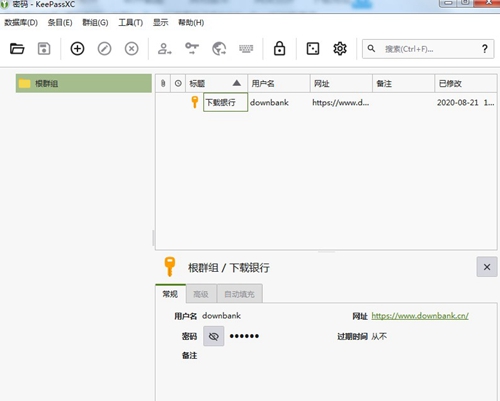This screenshot has width=500, height=401.
Task: Click the downbank username in the preview
Action: [221, 315]
